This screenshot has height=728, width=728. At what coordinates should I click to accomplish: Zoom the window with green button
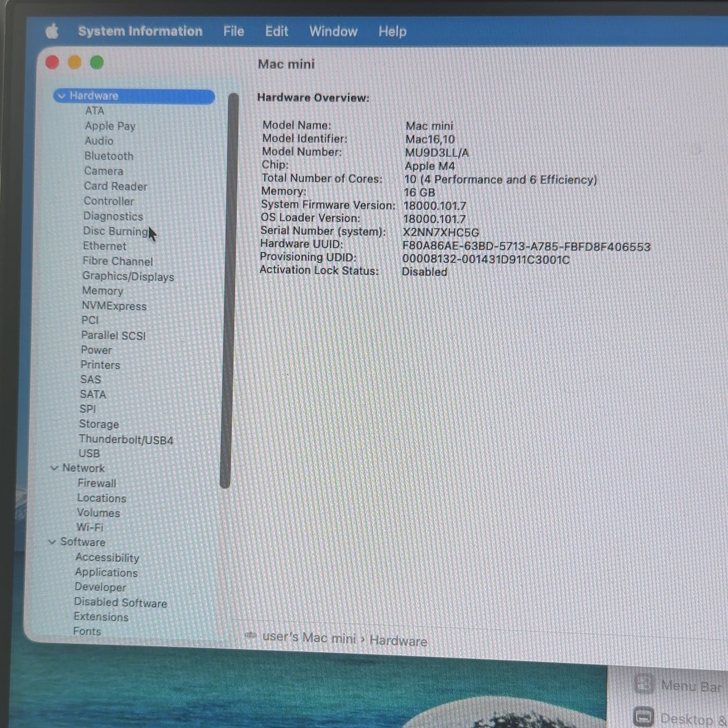click(97, 62)
